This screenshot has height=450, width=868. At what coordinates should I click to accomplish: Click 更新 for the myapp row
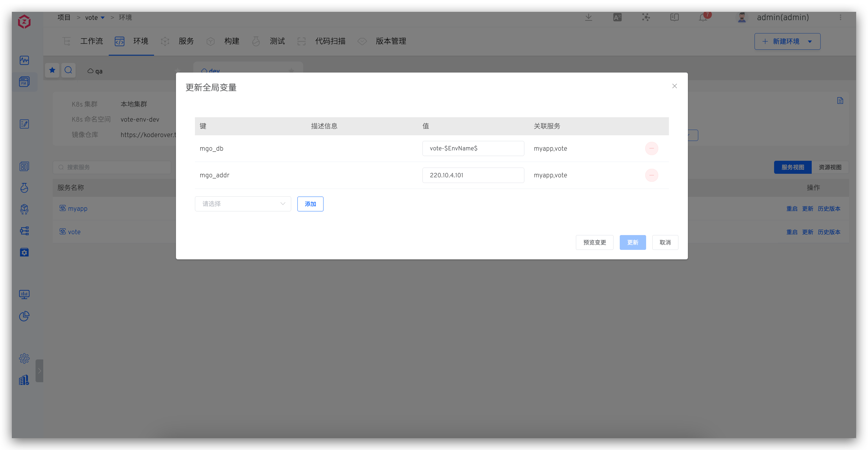tap(808, 209)
